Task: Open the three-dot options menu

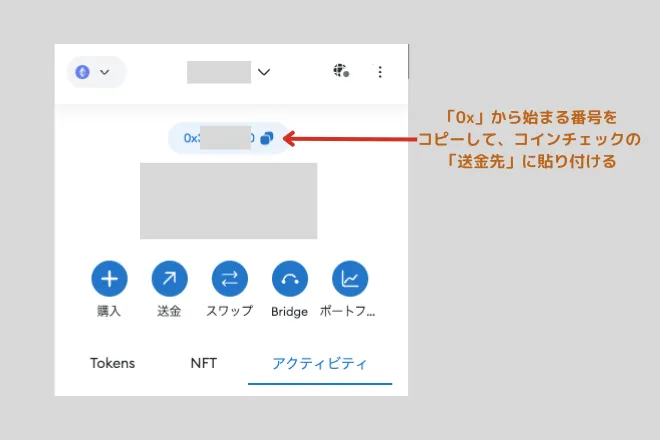Action: pyautogui.click(x=380, y=72)
